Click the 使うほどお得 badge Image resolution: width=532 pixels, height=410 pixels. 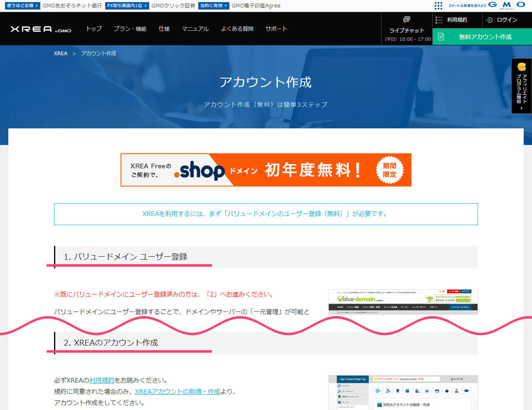pos(22,5)
